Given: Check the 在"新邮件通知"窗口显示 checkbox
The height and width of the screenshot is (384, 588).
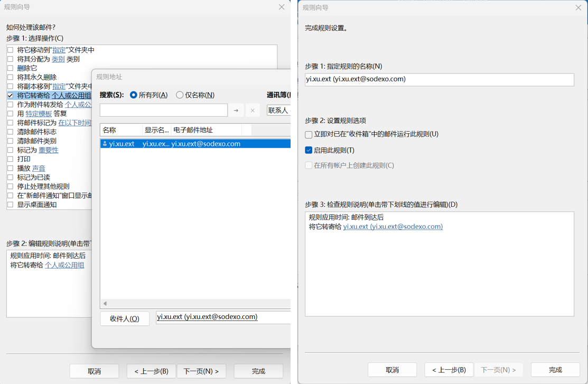Looking at the screenshot, I should tap(10, 196).
